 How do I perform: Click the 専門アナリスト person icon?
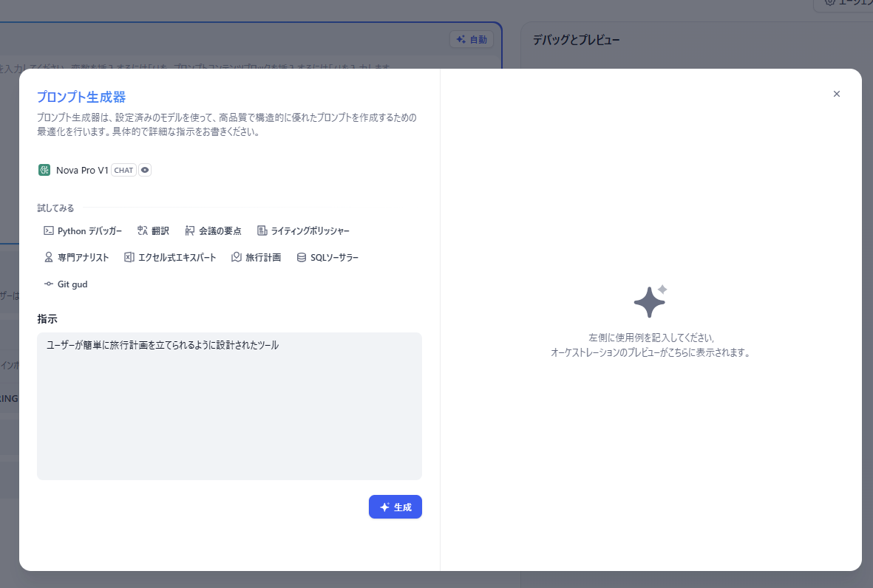49,257
